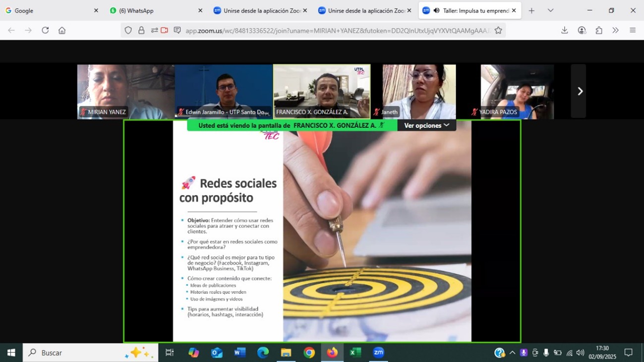Bookmark this page with star icon
Viewport: 644px width, 362px height.
[x=498, y=30]
